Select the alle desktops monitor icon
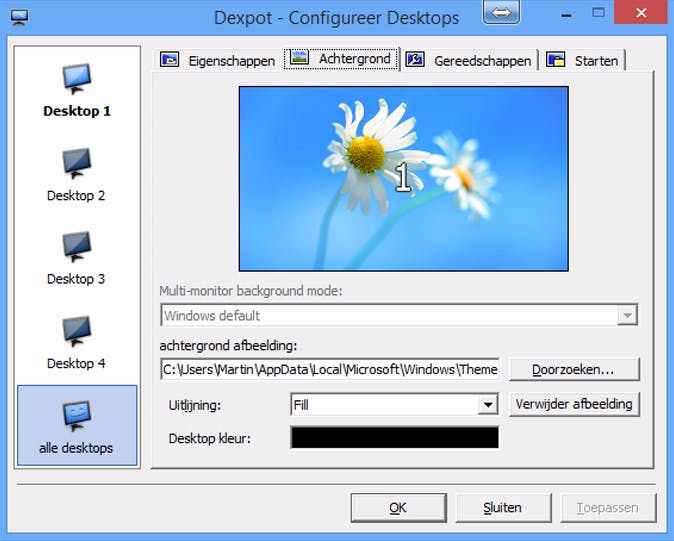 pyautogui.click(x=77, y=415)
